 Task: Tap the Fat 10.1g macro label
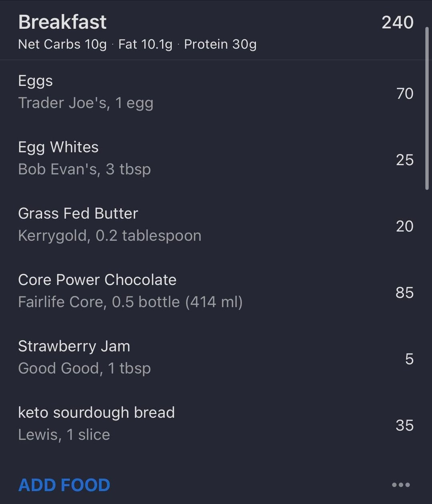pos(145,44)
